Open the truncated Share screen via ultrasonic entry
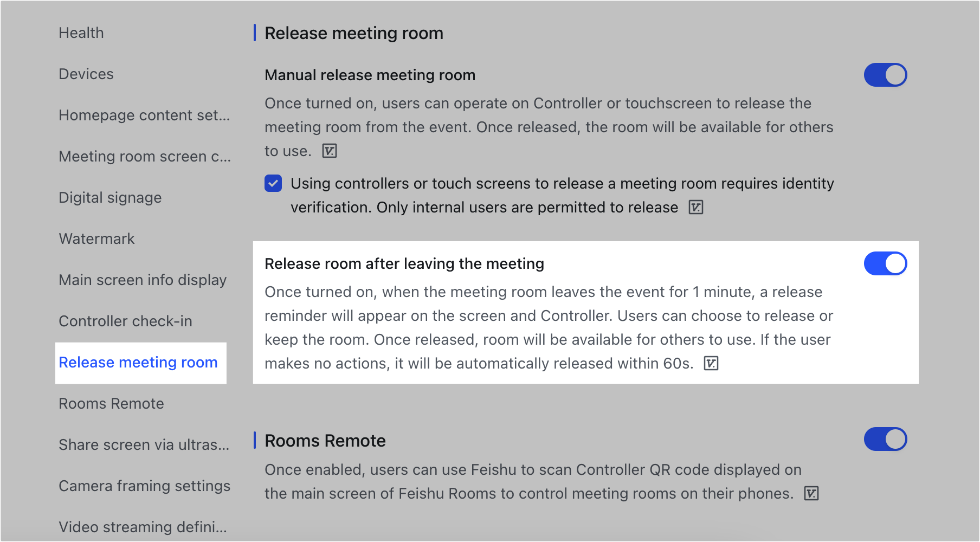 (x=144, y=444)
